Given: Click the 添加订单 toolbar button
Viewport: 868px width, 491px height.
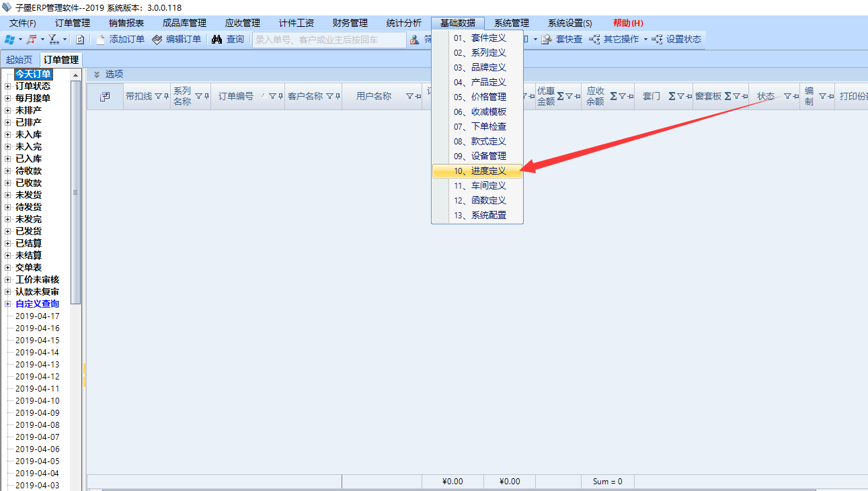Looking at the screenshot, I should click(120, 40).
